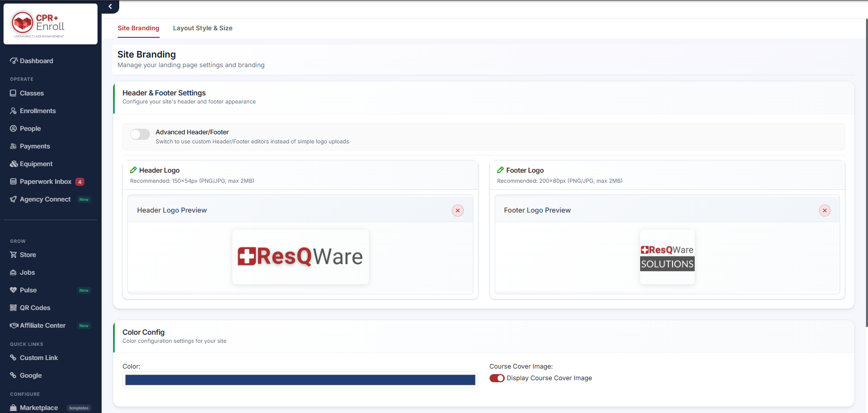This screenshot has width=868, height=413.
Task: Click the Header & Footer Settings heading
Action: [164, 93]
